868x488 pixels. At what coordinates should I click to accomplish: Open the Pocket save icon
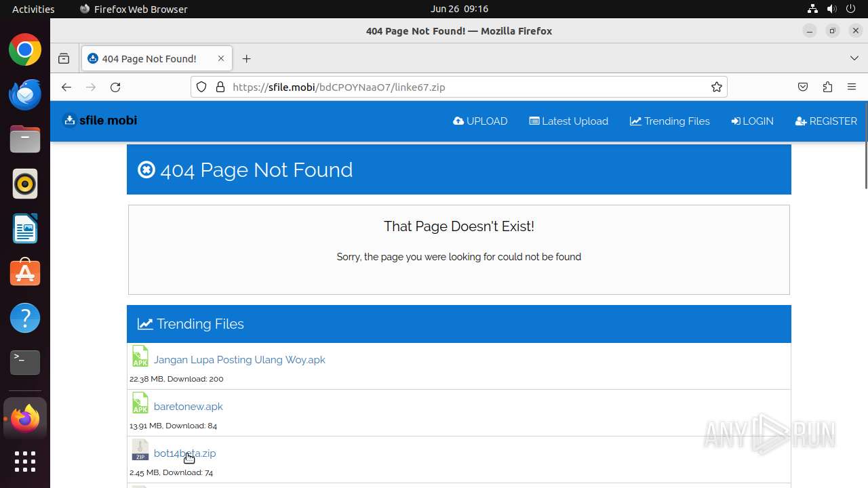[x=803, y=87]
